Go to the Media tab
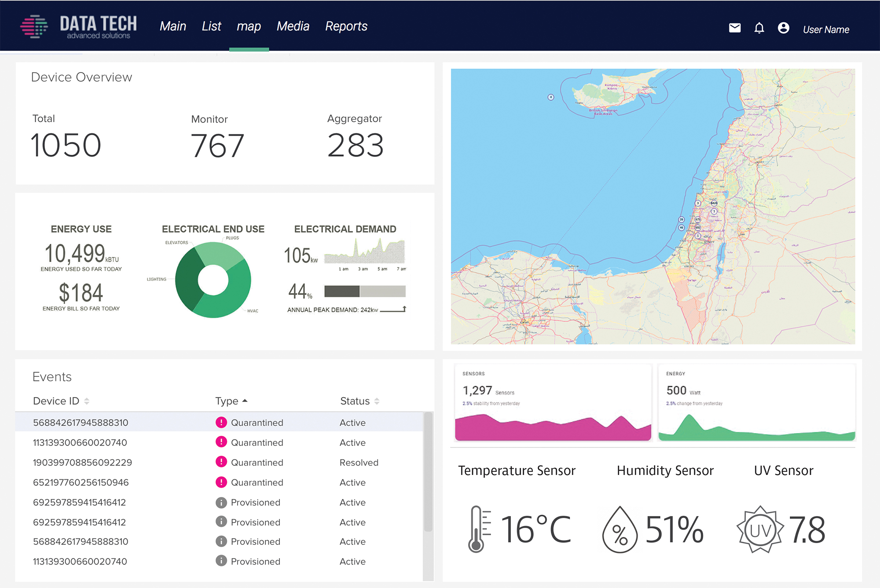880x588 pixels. 293,26
